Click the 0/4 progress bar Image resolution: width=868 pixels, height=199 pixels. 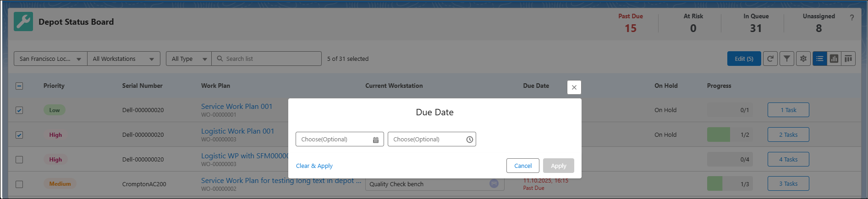click(730, 159)
